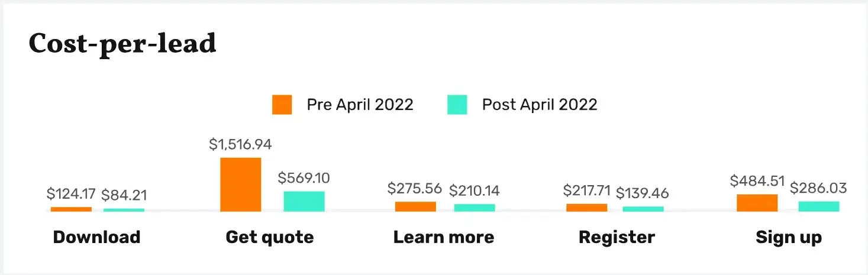This screenshot has height=275, width=868.
Task: Click the Sign up category label
Action: pos(789,238)
